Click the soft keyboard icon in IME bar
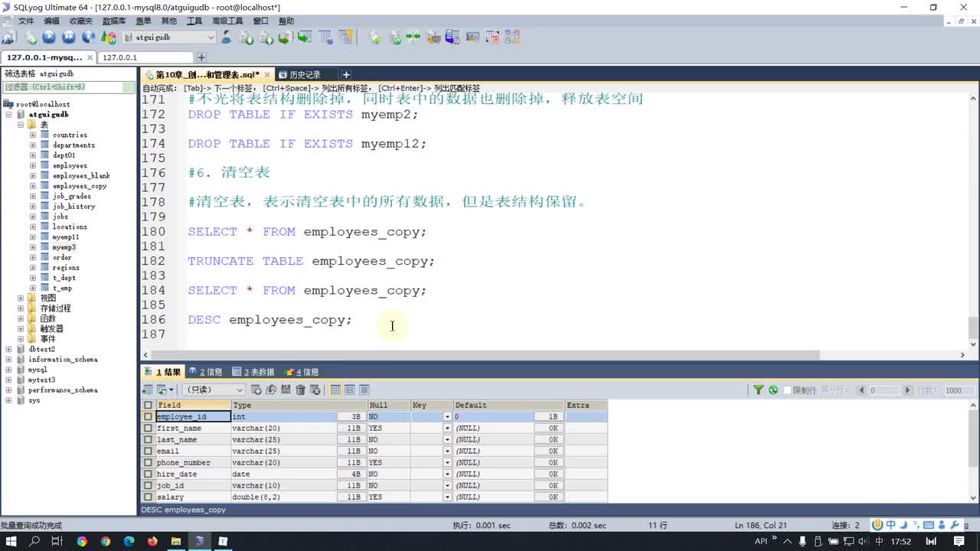The width and height of the screenshot is (980, 551). tap(929, 525)
